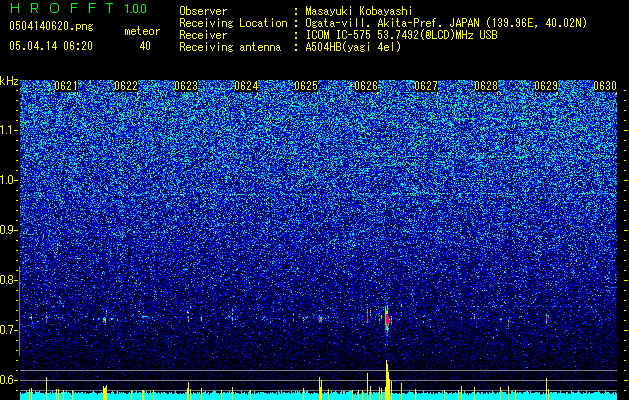Image resolution: width=629 pixels, height=400 pixels.
Task: Select the file name 0504140620.png
Action: point(51,26)
